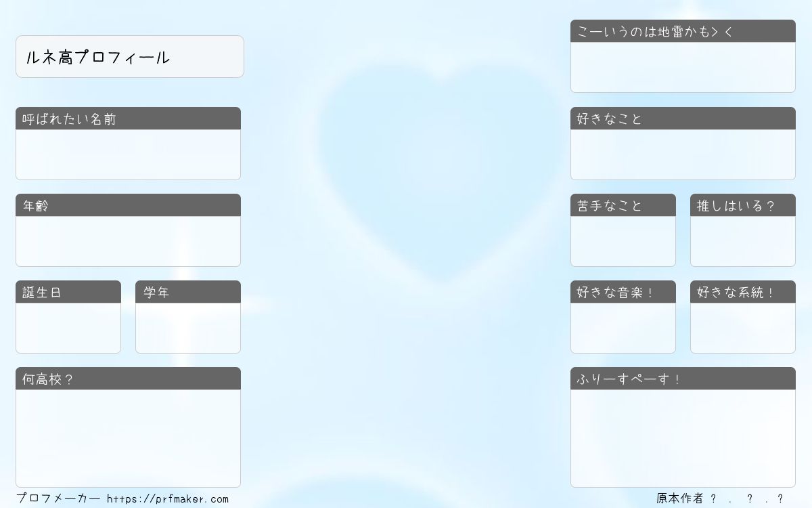Click the ルネ高プロフィール title box
This screenshot has height=508, width=812.
tap(130, 57)
